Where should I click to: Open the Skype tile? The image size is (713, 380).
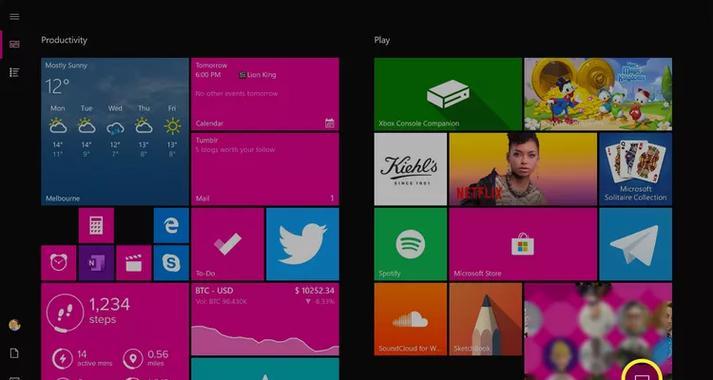tap(171, 263)
